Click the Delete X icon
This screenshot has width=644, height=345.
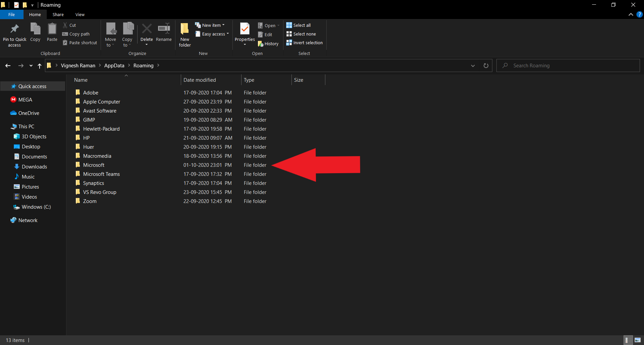tap(147, 29)
